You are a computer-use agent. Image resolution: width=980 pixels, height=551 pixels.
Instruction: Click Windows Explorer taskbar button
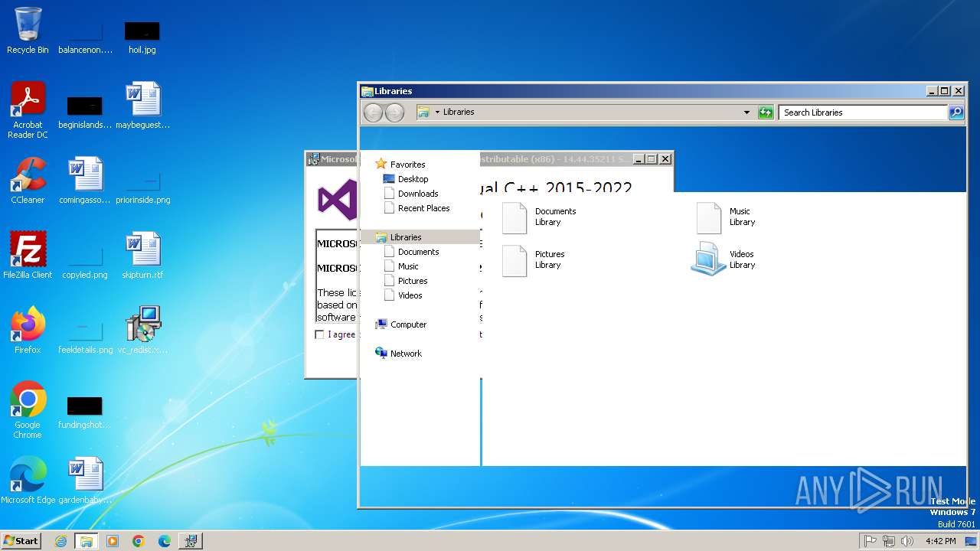point(87,541)
